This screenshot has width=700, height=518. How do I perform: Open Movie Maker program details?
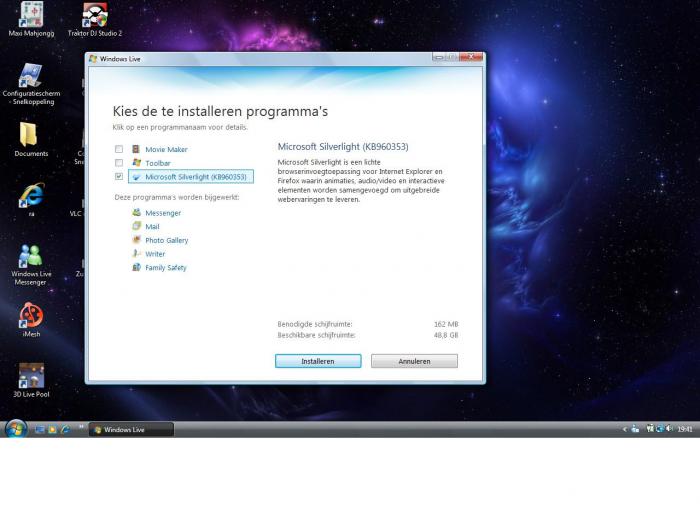[166, 150]
